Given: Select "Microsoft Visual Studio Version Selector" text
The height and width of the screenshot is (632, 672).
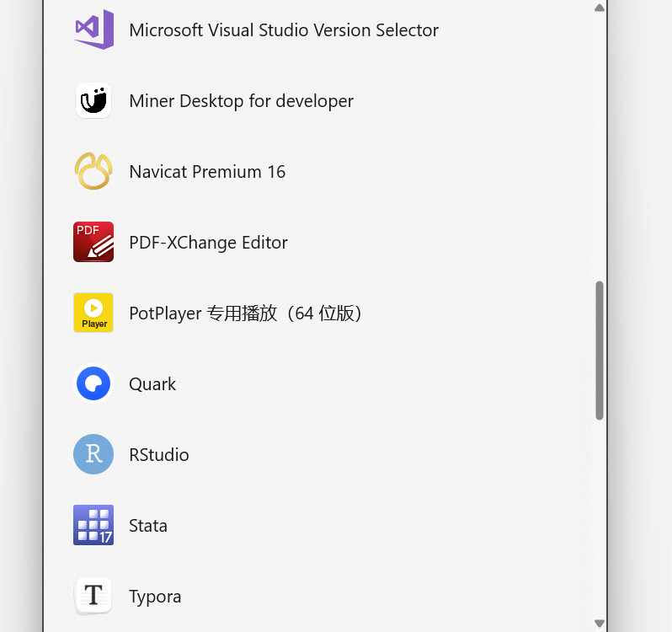Looking at the screenshot, I should [x=284, y=30].
